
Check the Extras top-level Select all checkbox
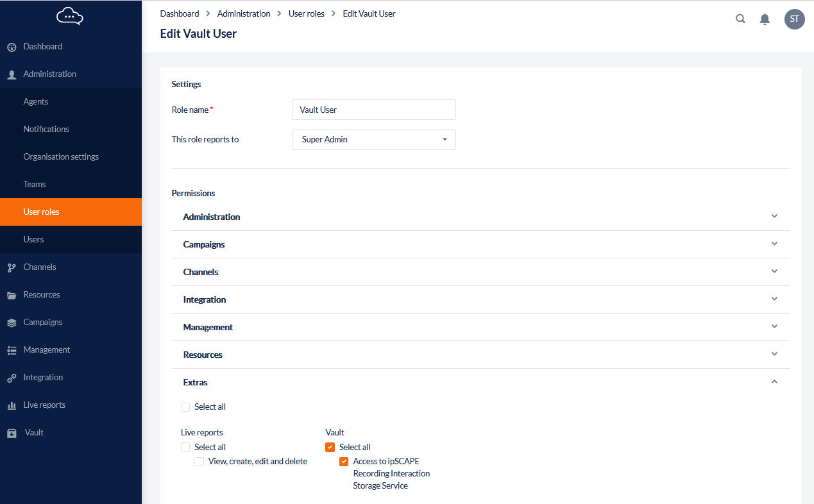point(185,407)
